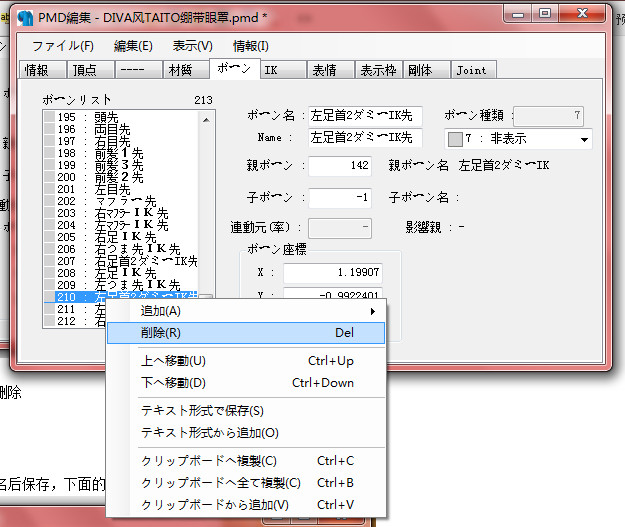Select テキスト形式で保存(S) menu entry
Screen dimensions: 625x527
click(246, 411)
